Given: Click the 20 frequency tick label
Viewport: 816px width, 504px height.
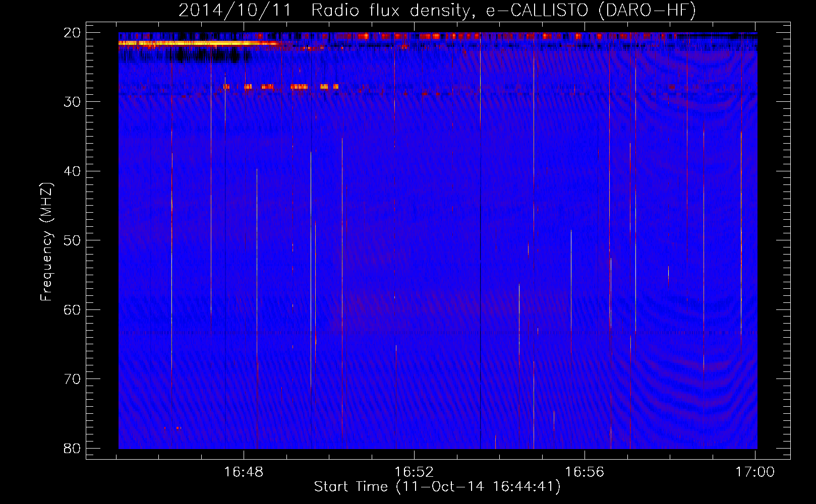Looking at the screenshot, I should click(x=73, y=33).
